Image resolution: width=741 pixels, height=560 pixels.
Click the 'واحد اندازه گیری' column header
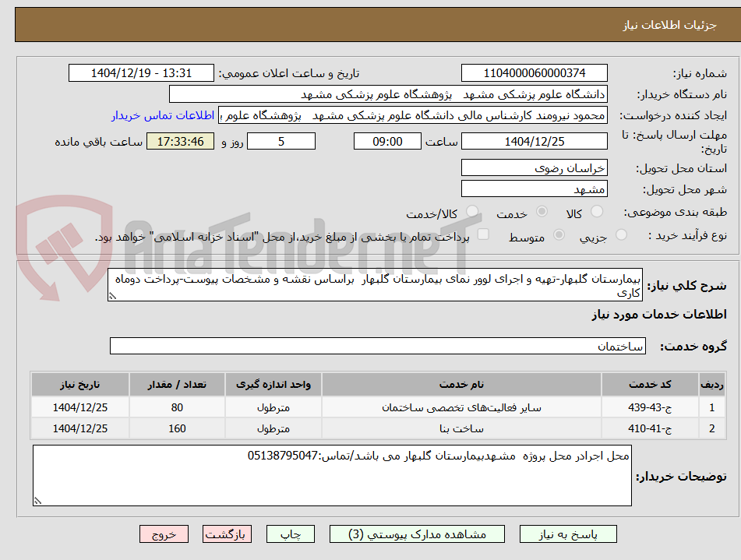pyautogui.click(x=273, y=384)
